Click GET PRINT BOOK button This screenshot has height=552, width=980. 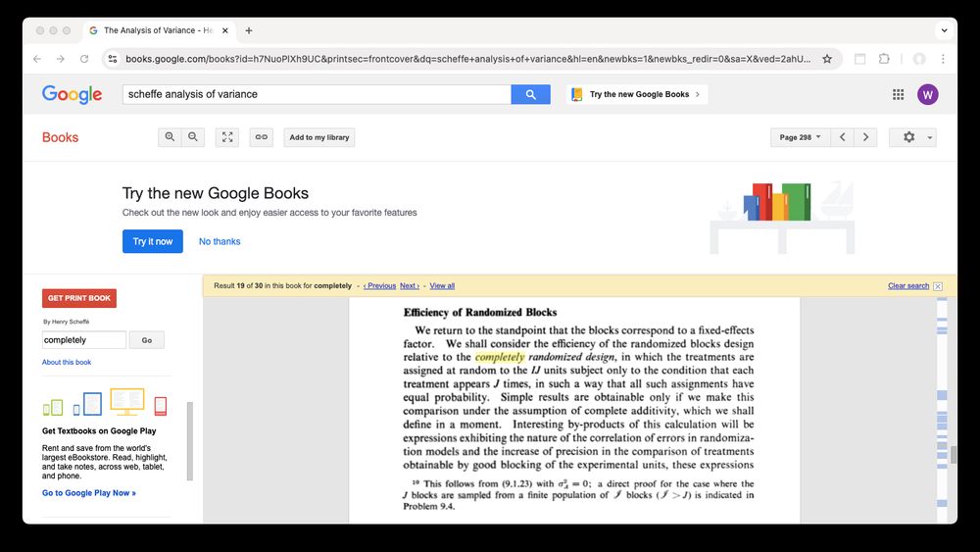[x=79, y=298]
